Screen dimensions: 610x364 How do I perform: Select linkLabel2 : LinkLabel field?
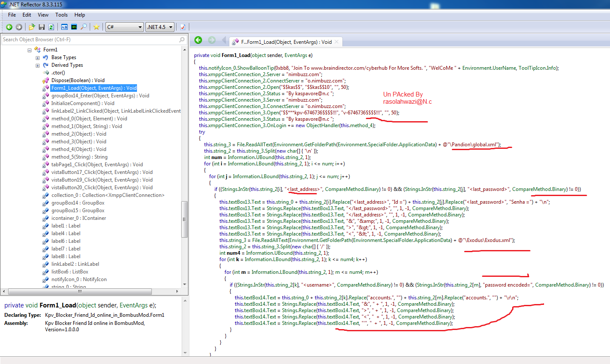click(75, 264)
